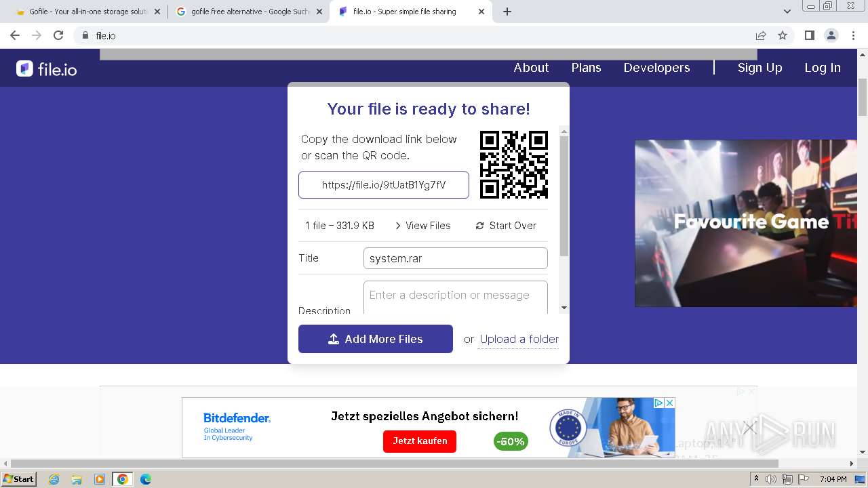Close the Gofile tab
This screenshot has height=488, width=868.
(157, 12)
